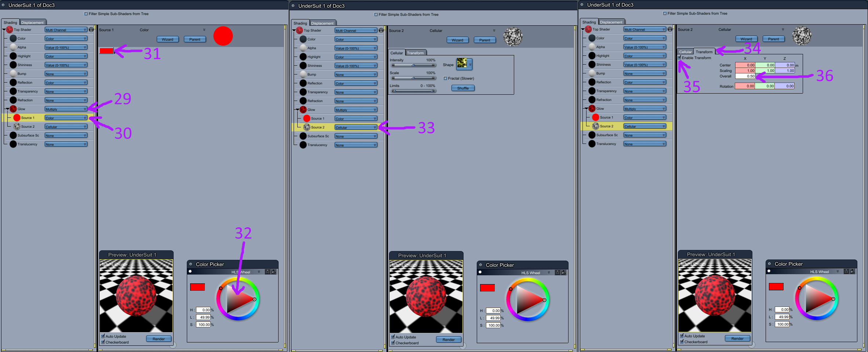Click the Parent button in Source 1 window
Screen dimensions: 868x352
[195, 39]
